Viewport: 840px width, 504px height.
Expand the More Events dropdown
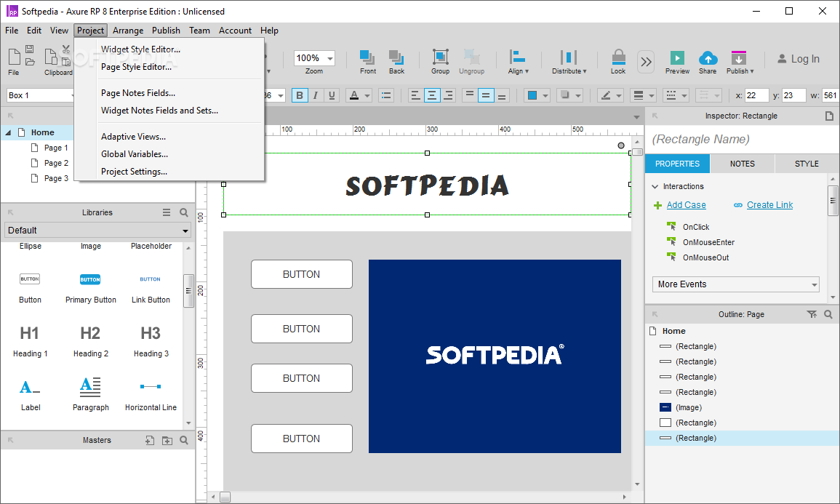point(735,284)
